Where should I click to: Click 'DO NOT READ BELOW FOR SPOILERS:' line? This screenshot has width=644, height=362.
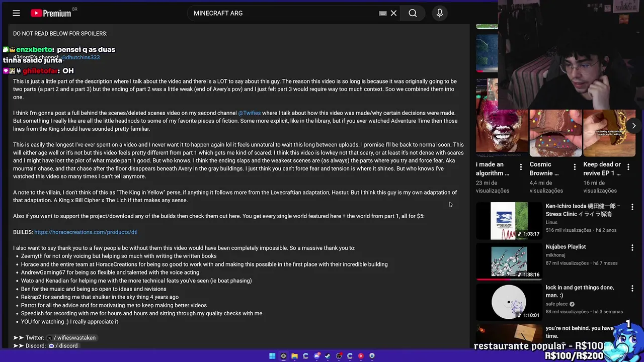pyautogui.click(x=60, y=34)
